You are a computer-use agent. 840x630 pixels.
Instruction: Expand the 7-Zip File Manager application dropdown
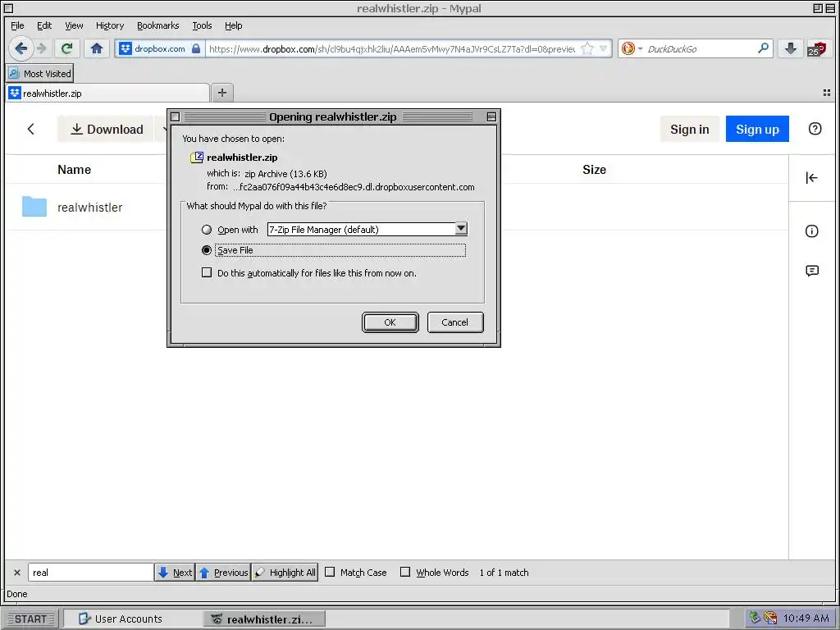[x=461, y=229]
